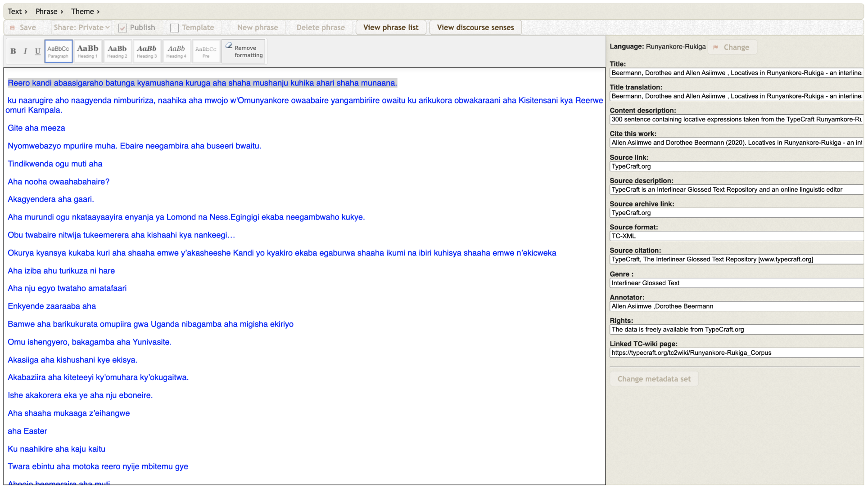Open the Phrase menu
This screenshot has width=868, height=488.
pyautogui.click(x=50, y=12)
